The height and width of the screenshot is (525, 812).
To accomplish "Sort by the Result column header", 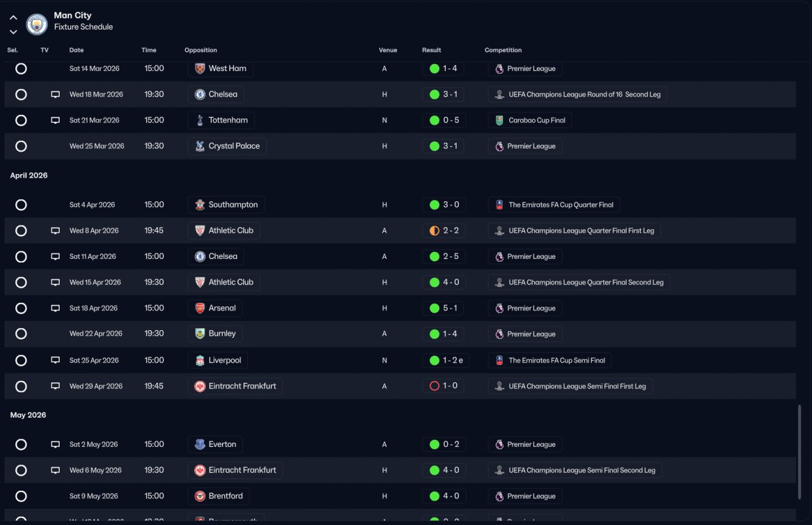I will (x=431, y=50).
